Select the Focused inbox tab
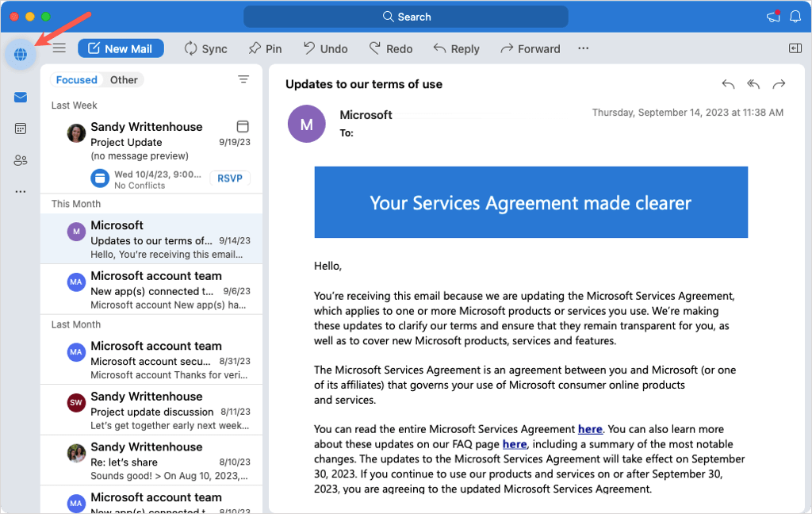This screenshot has height=514, width=812. pyautogui.click(x=77, y=80)
